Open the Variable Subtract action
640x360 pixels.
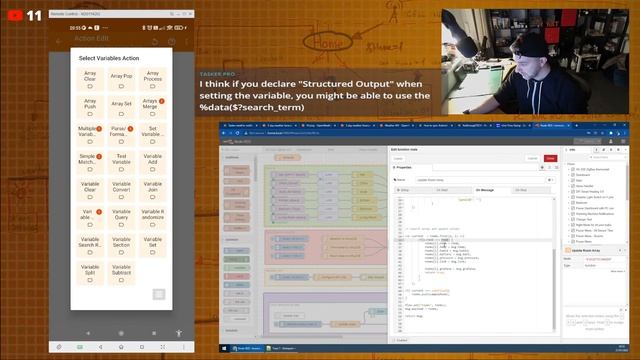coord(121,273)
